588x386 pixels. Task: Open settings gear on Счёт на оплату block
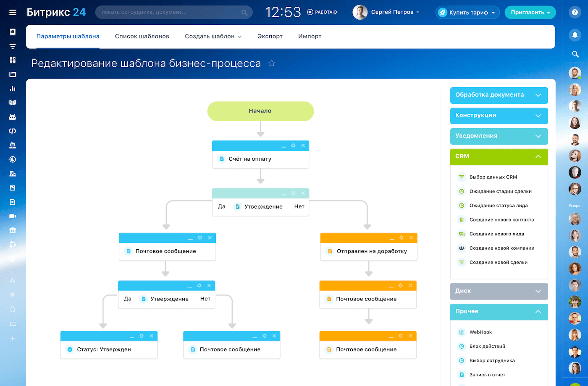click(293, 146)
